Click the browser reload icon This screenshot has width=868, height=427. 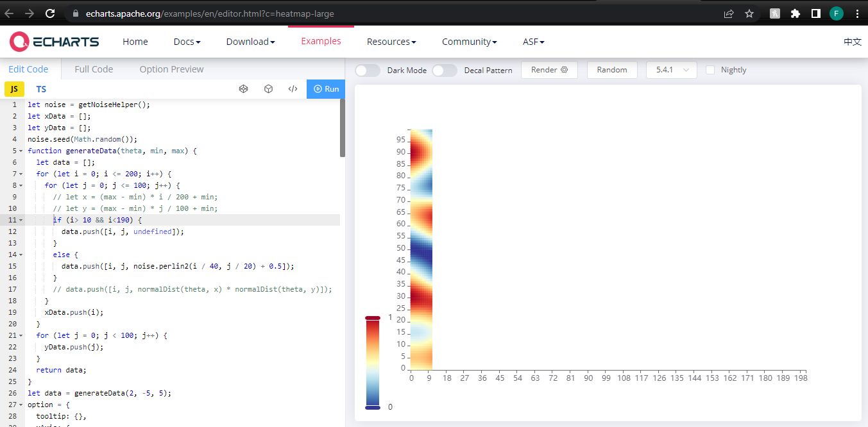click(50, 12)
